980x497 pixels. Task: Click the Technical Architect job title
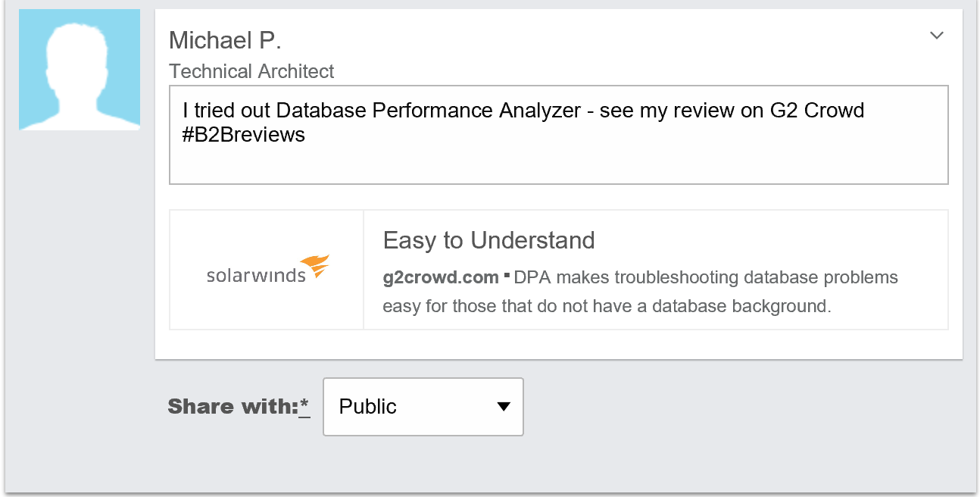[x=251, y=71]
